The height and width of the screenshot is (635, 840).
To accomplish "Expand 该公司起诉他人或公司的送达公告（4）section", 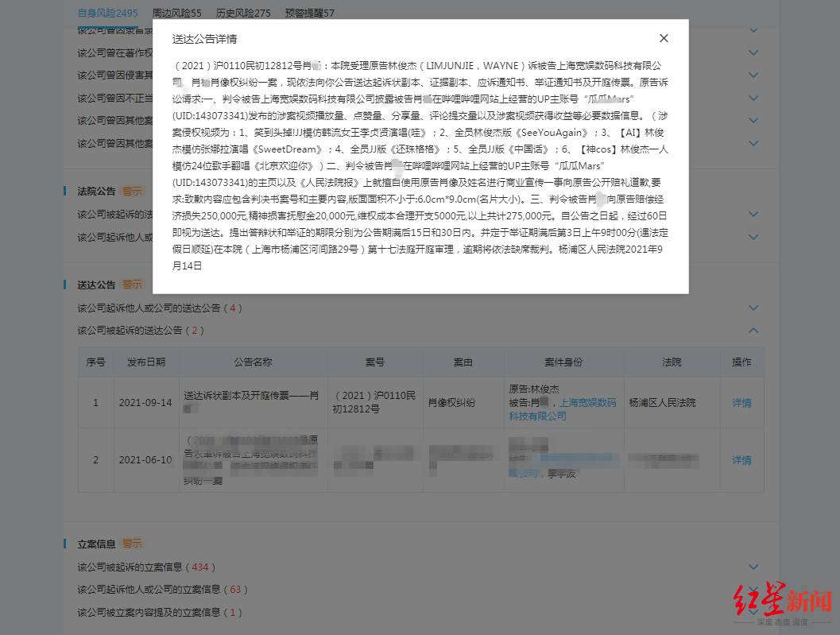I will pos(753,308).
